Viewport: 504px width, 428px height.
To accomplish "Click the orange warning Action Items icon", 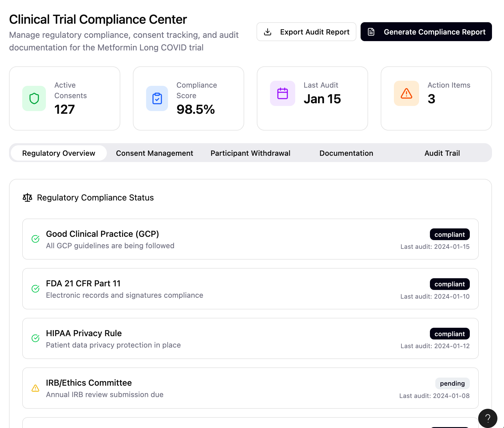I will pyautogui.click(x=406, y=93).
